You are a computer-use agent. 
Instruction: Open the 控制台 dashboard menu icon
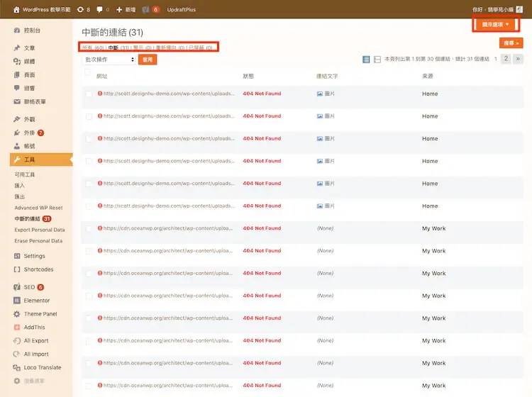tap(16, 30)
